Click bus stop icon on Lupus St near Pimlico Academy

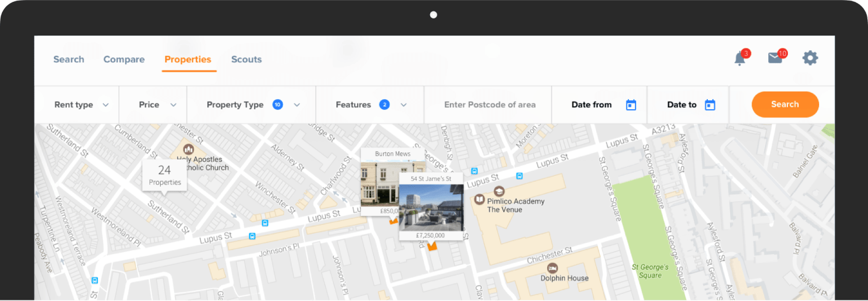click(x=519, y=176)
